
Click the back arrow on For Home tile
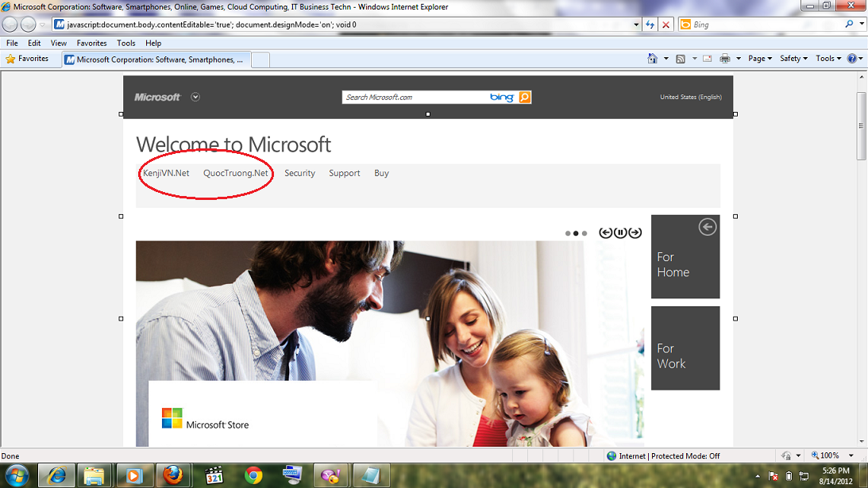(708, 227)
